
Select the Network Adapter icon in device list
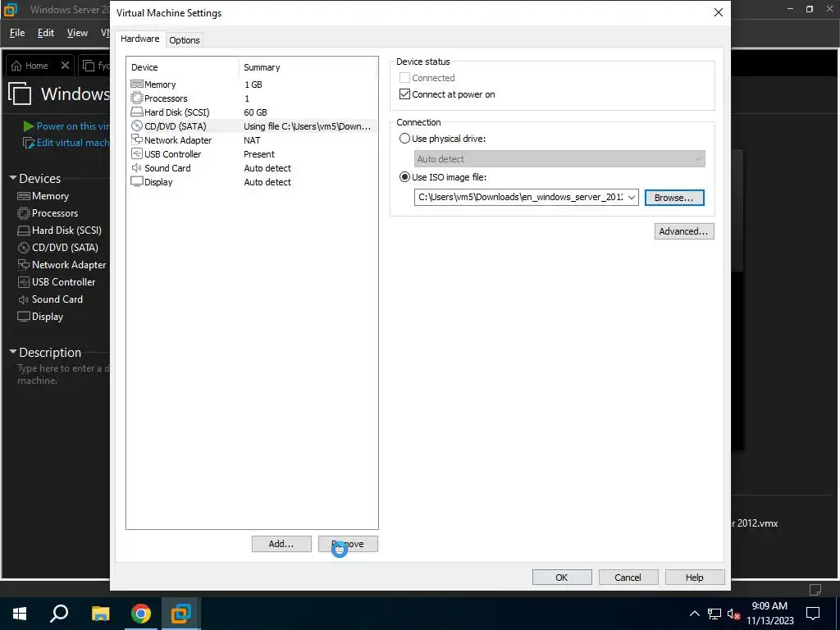[137, 139]
